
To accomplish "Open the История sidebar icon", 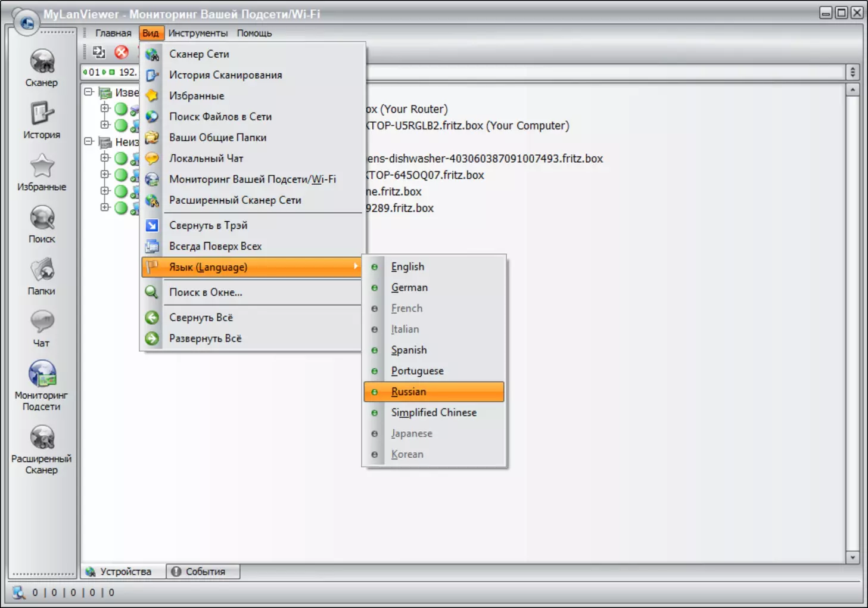I will click(x=42, y=114).
